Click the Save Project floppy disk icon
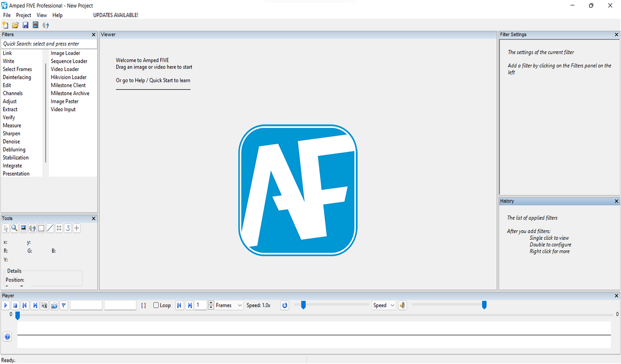Screen dimensions: 621x364 click(25, 25)
